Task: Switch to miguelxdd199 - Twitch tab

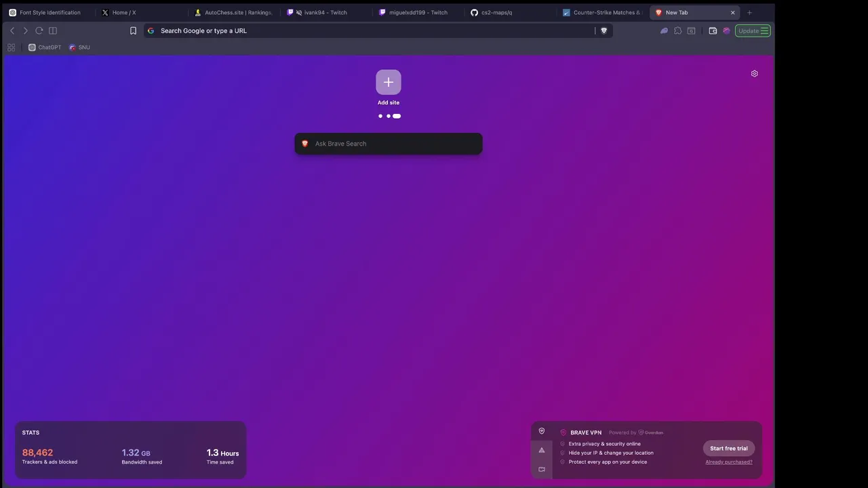Action: tap(418, 12)
